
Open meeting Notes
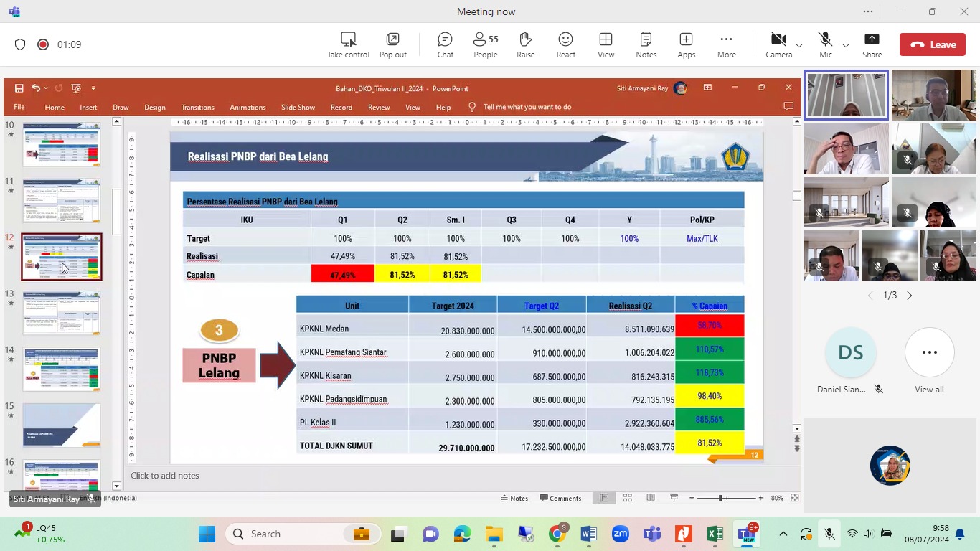[x=646, y=44]
